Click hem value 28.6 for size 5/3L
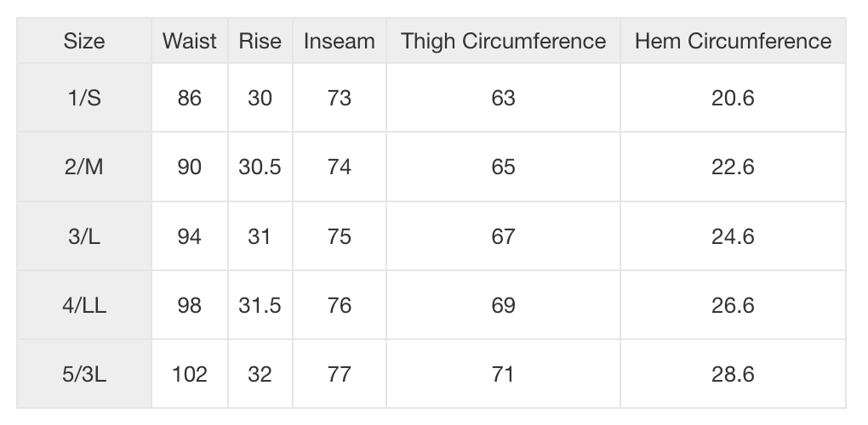 click(x=733, y=374)
